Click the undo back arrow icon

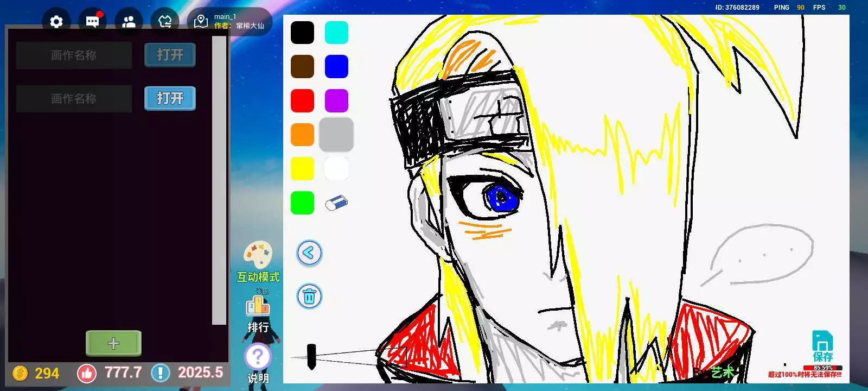click(x=309, y=253)
